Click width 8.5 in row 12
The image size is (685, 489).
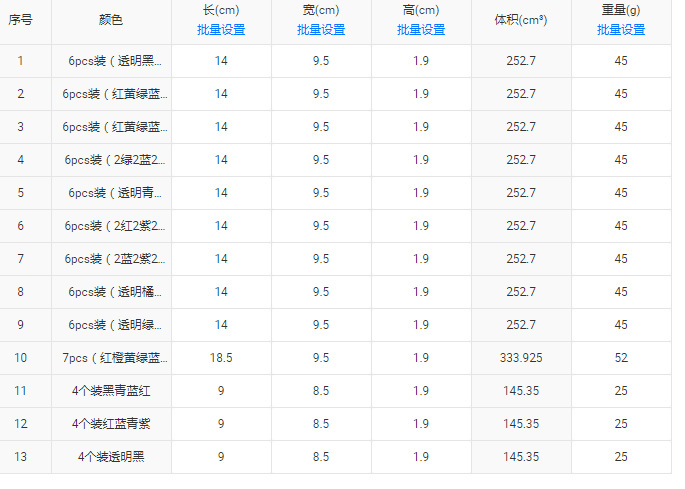tap(321, 424)
